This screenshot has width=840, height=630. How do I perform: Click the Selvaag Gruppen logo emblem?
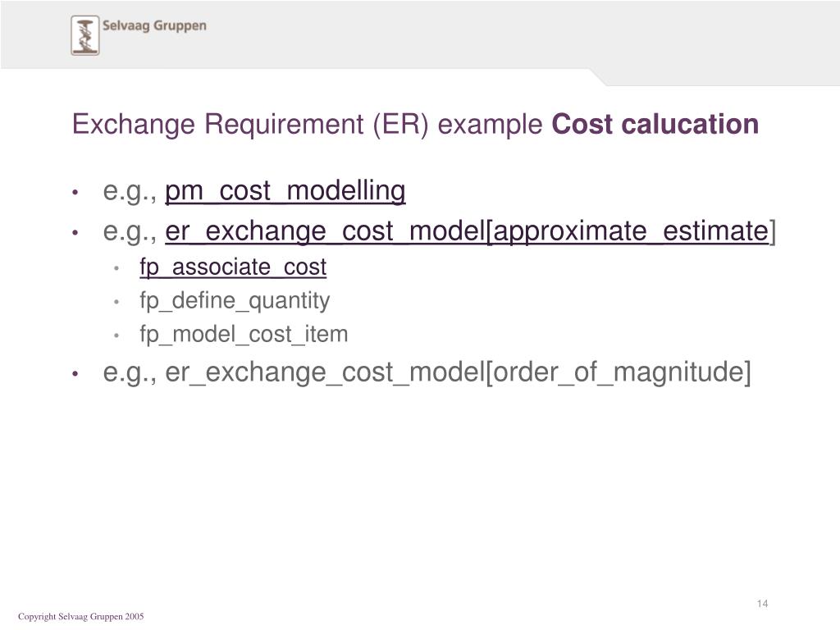85,35
